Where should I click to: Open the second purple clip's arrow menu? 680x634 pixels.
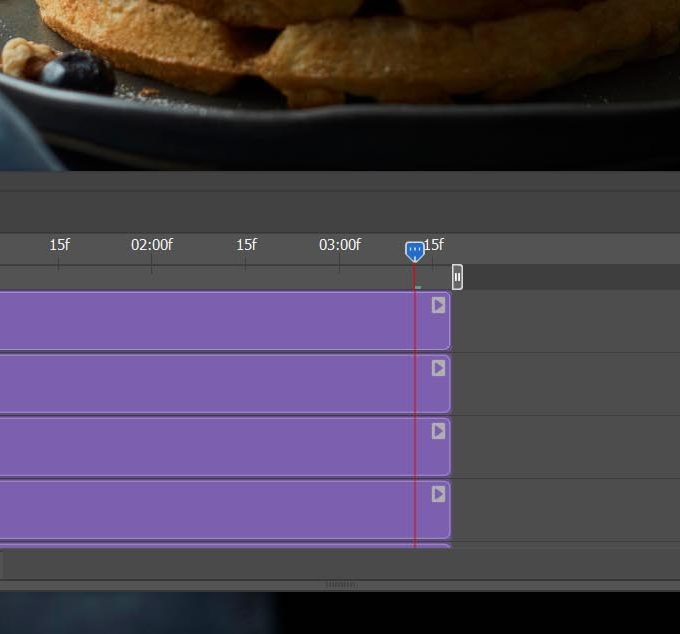pyautogui.click(x=438, y=368)
